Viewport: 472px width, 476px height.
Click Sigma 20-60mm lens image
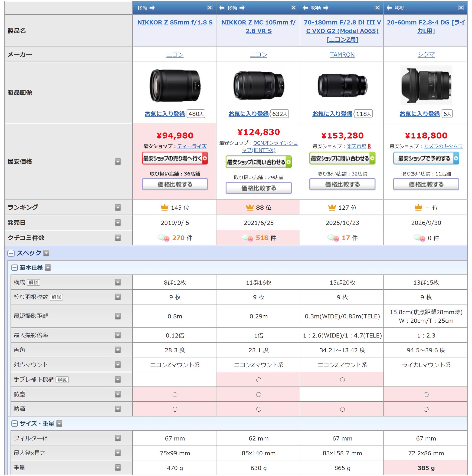426,85
